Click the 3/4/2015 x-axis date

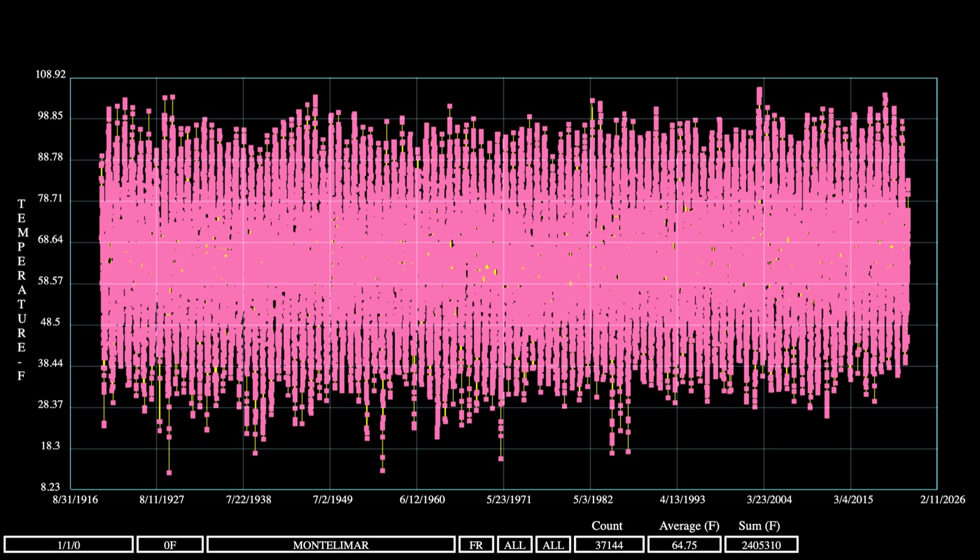tap(853, 499)
